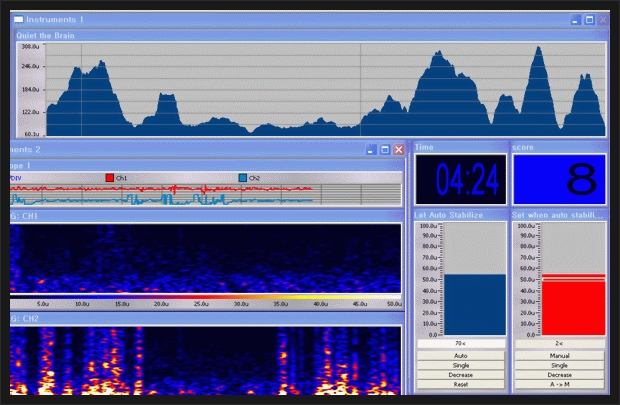Image resolution: width=620 pixels, height=405 pixels.
Task: Click the red threshold bar gauge
Action: click(573, 279)
